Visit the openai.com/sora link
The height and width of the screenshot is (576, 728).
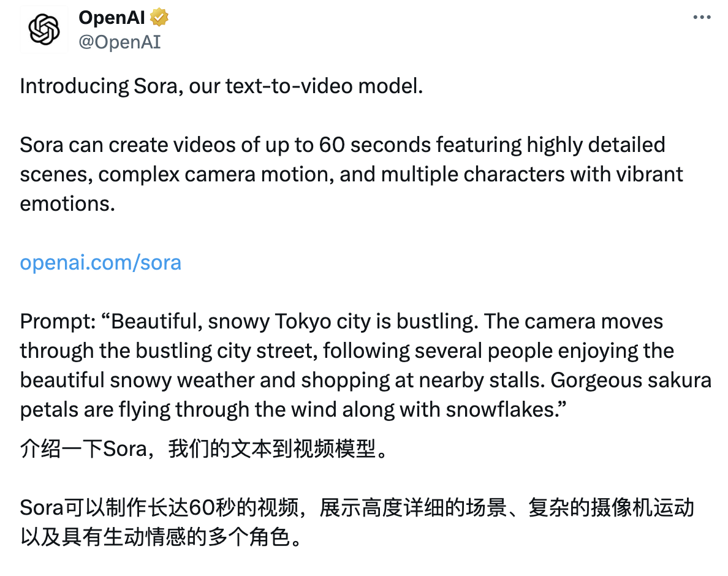pos(100,262)
